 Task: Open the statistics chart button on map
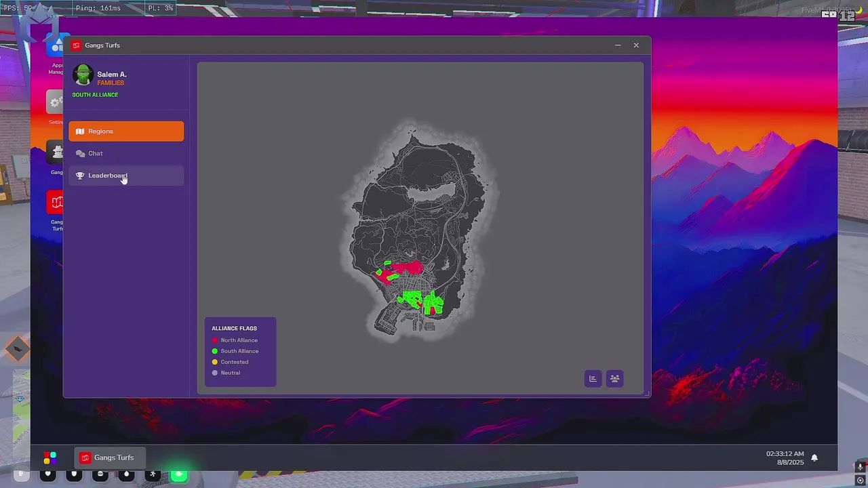coord(593,379)
